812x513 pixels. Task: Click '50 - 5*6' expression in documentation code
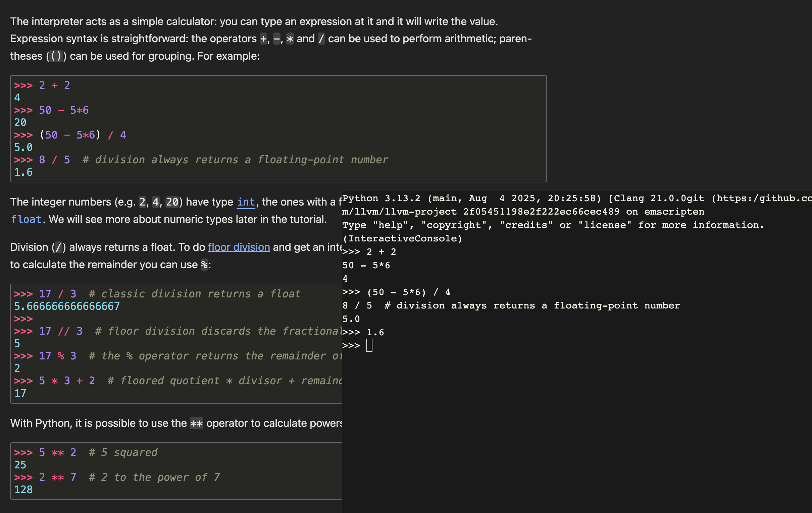tap(63, 110)
